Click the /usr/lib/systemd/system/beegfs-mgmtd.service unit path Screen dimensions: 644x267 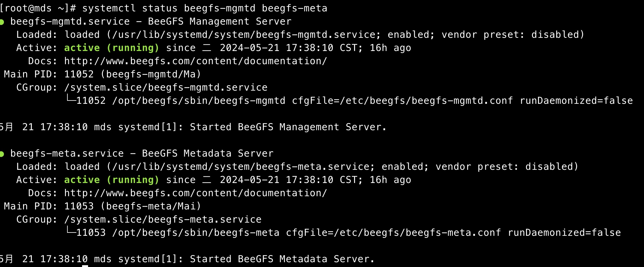point(244,34)
